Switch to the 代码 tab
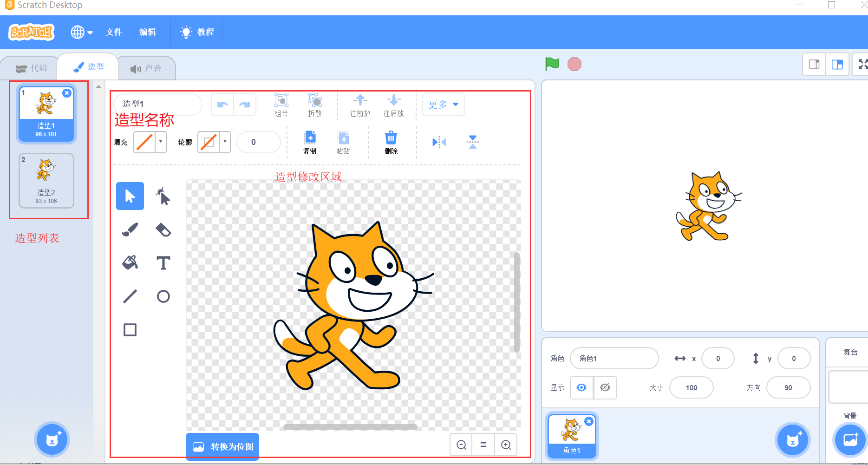 pos(32,68)
